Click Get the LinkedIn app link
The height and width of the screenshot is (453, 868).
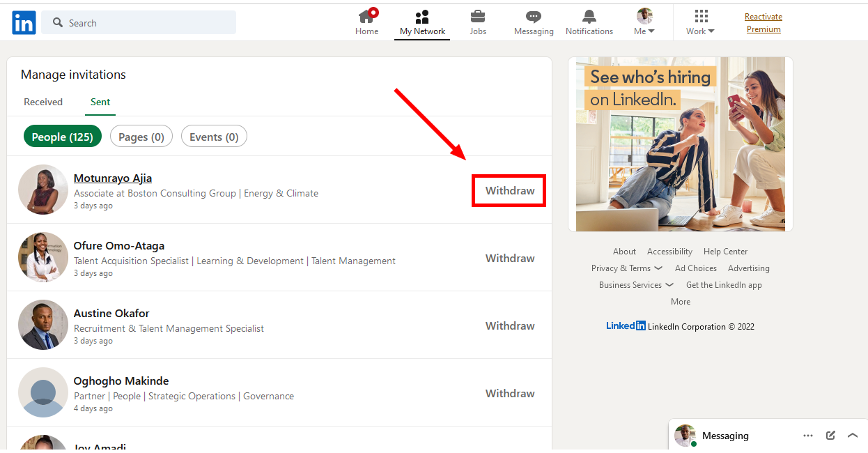[x=724, y=285]
